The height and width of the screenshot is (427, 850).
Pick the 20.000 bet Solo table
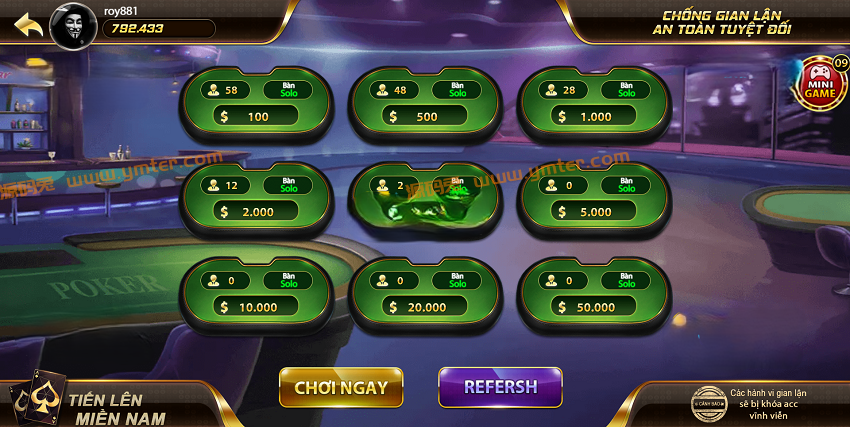tap(425, 295)
